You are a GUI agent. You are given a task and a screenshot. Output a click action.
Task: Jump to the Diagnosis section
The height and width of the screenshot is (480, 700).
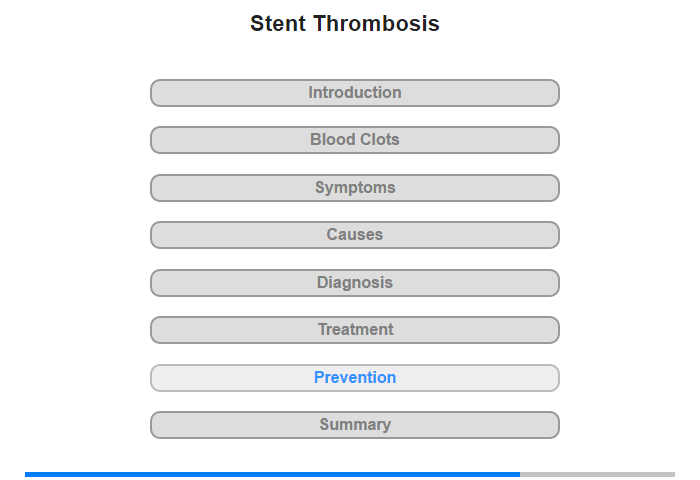(354, 283)
